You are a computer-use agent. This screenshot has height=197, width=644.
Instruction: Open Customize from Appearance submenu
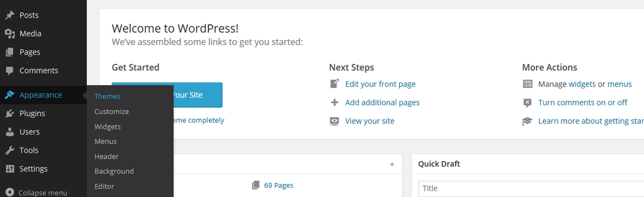click(x=112, y=112)
